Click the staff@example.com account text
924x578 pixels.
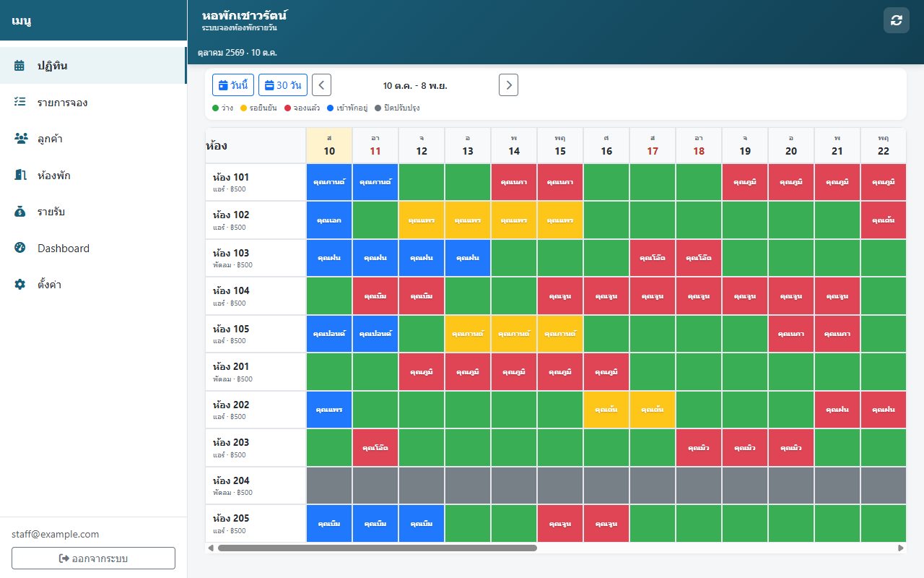56,535
